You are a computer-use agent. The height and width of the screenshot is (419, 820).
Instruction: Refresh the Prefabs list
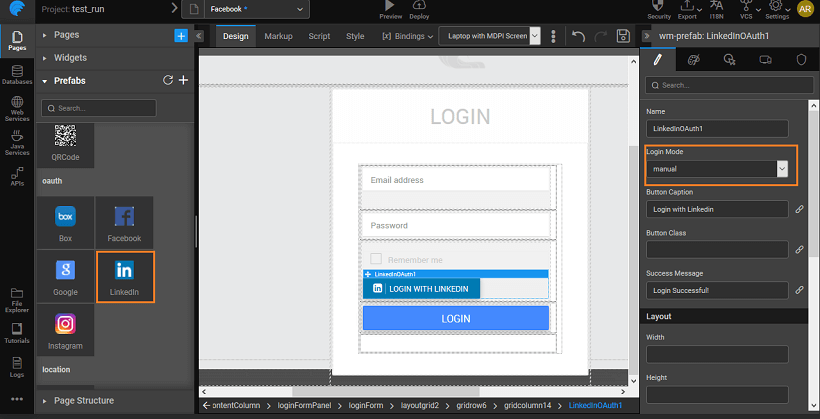point(168,80)
